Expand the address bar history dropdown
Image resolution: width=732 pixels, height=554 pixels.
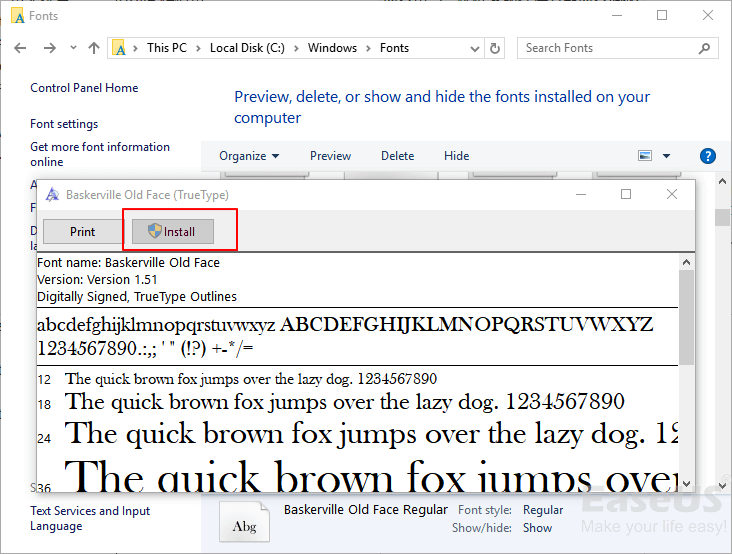click(474, 48)
